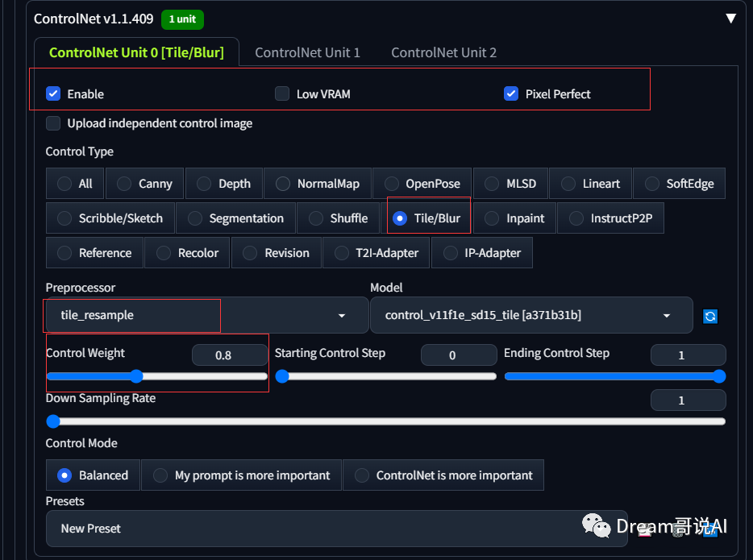This screenshot has height=560, width=753.
Task: Collapse the ControlNet panel with the triangle
Action: coord(730,19)
